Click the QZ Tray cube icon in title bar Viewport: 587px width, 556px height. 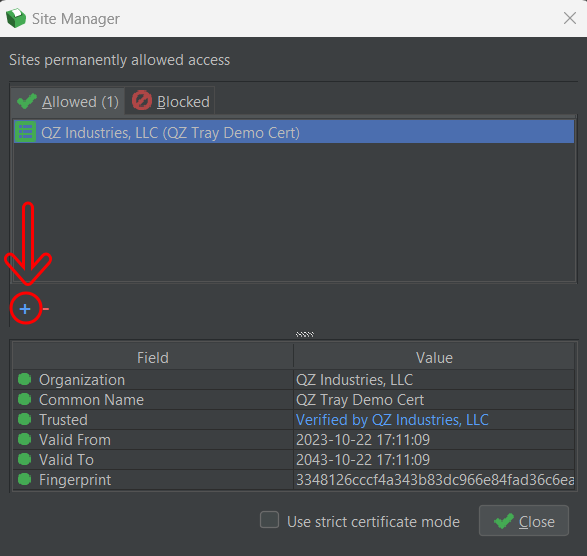pyautogui.click(x=16, y=18)
